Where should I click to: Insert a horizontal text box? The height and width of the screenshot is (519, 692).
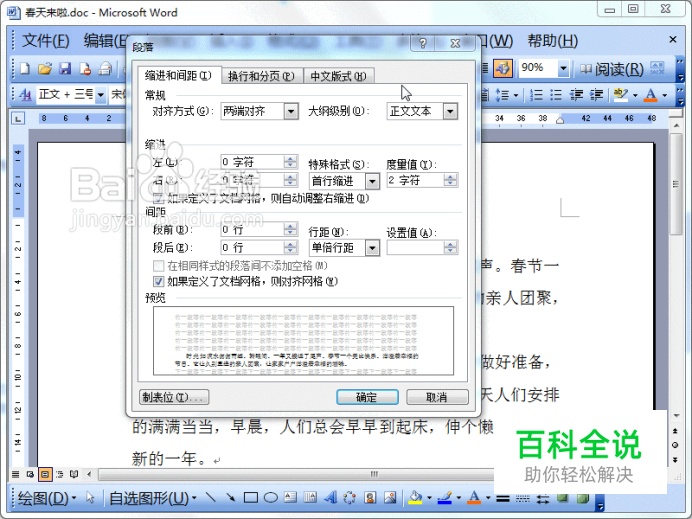pyautogui.click(x=290, y=498)
